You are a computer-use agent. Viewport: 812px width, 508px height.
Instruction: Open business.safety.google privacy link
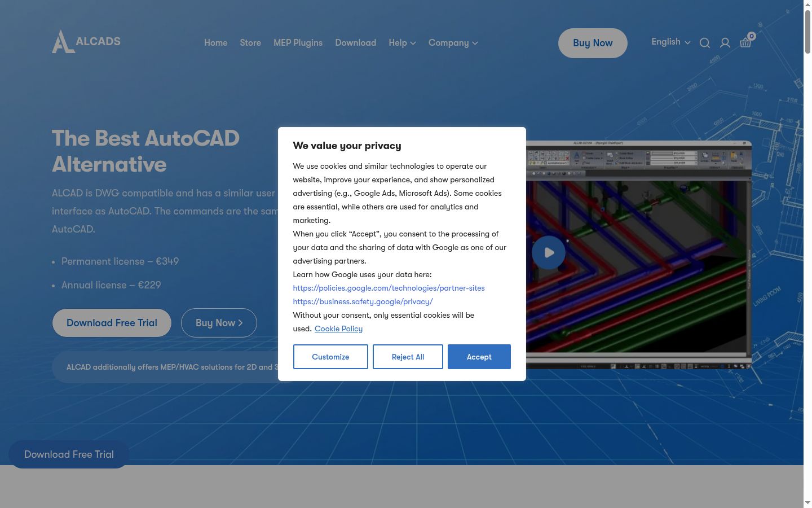363,301
